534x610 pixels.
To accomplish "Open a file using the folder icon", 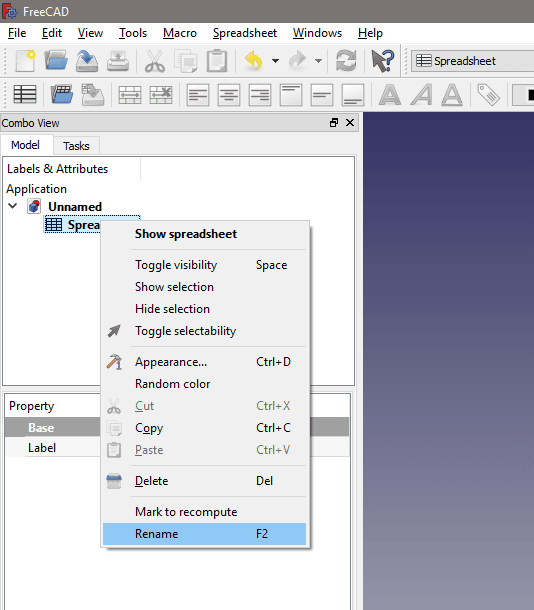I will pos(56,61).
